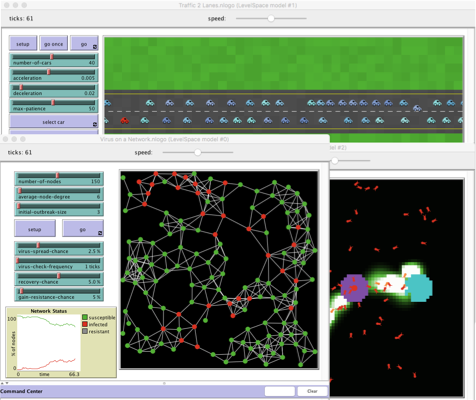Click the traffic model setup button

(x=23, y=43)
